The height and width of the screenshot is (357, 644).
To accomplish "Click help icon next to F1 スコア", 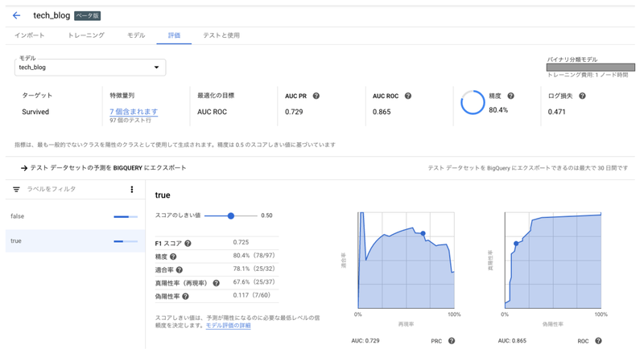I will coord(188,243).
